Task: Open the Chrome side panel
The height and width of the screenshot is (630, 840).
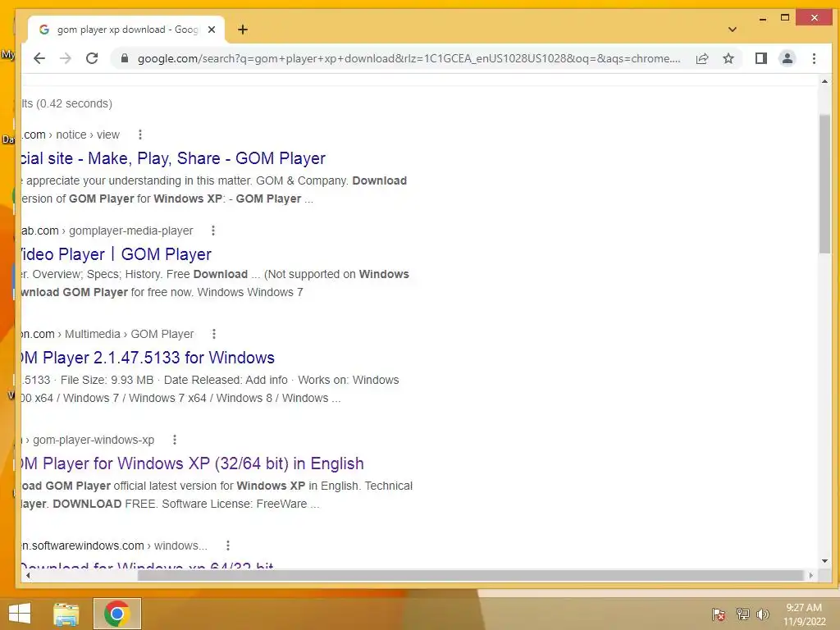Action: click(760, 58)
